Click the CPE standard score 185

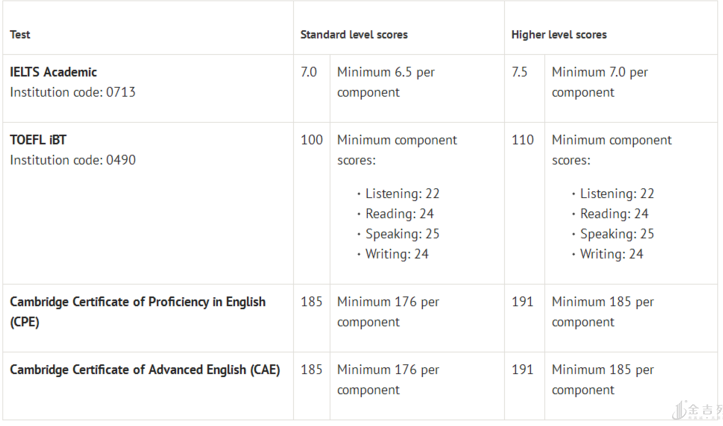(312, 302)
